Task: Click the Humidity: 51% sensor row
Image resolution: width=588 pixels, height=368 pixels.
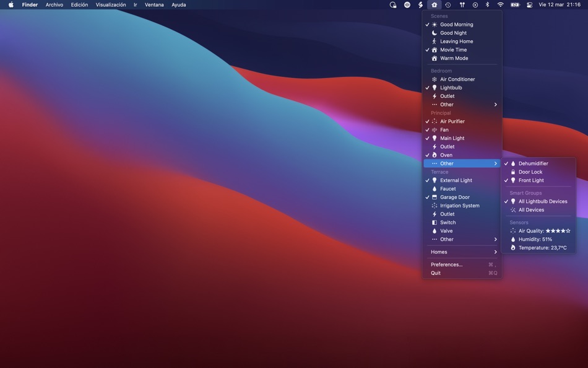Action: [x=538, y=239]
